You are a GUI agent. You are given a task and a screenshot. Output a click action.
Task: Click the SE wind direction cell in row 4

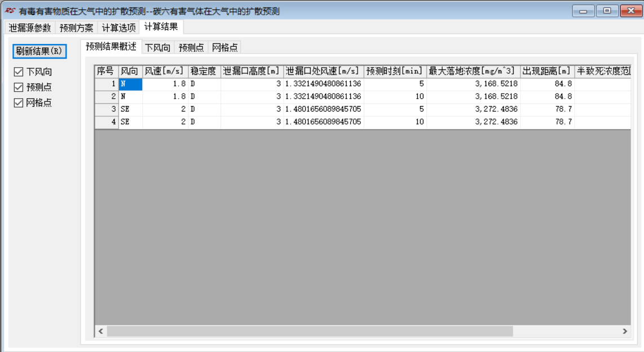click(130, 122)
